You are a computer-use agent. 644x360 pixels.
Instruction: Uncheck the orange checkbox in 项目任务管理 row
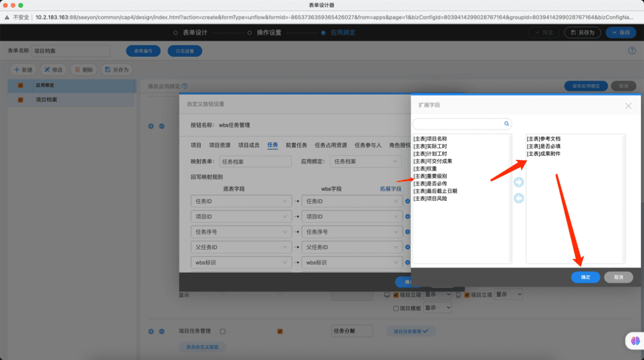[x=280, y=331]
